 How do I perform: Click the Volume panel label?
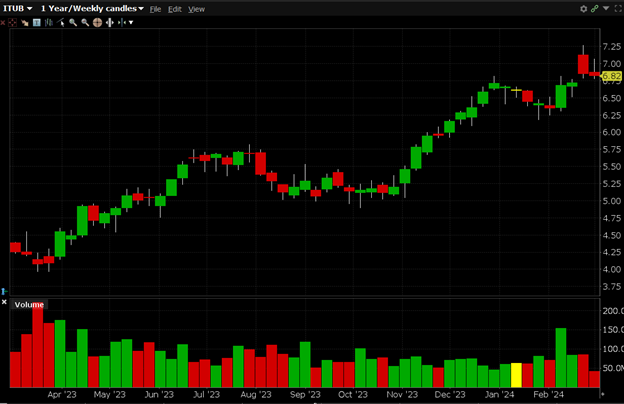29,304
